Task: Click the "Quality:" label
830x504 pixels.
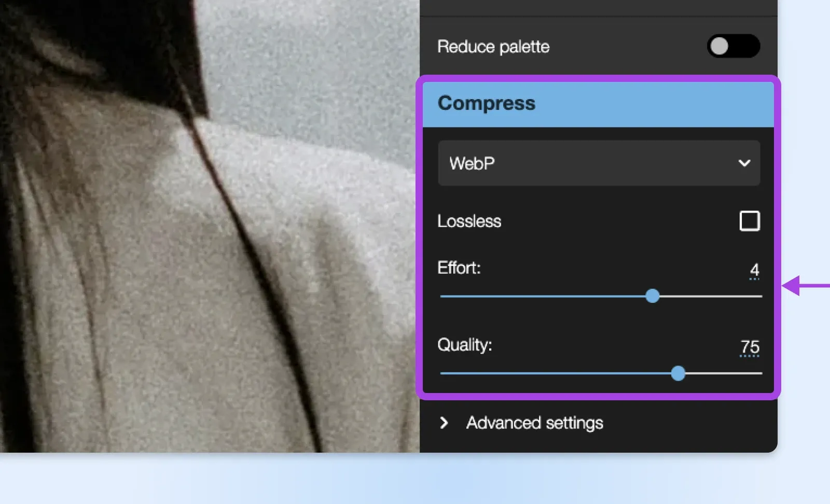Action: 464,345
